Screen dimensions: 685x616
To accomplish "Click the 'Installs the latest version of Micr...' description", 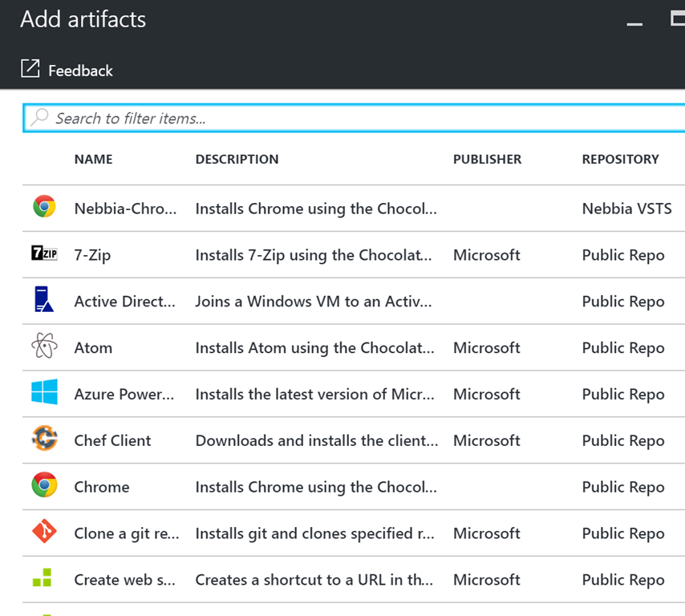I will click(315, 394).
